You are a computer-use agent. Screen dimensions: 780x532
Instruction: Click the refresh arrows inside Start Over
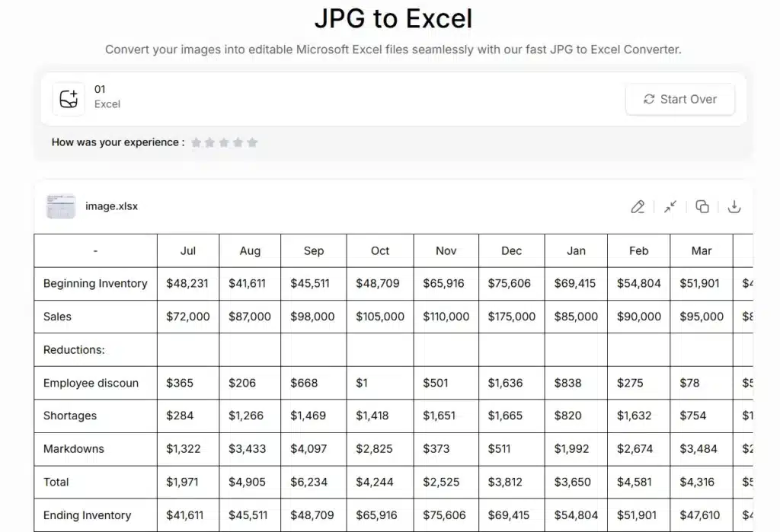(x=649, y=99)
